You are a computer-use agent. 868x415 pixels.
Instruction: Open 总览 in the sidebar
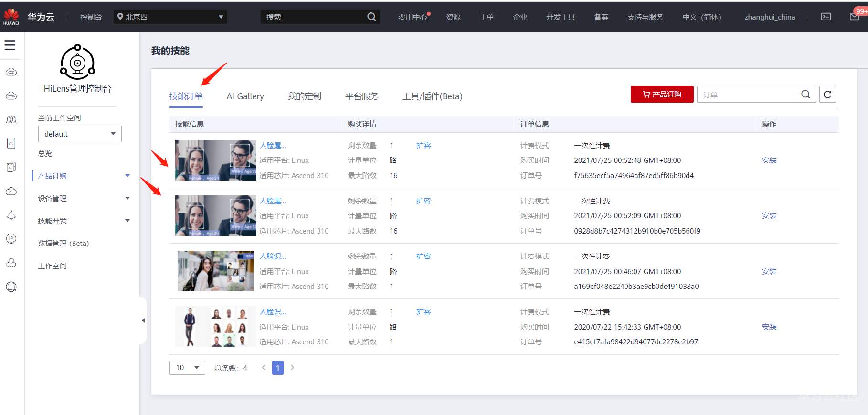tap(45, 154)
